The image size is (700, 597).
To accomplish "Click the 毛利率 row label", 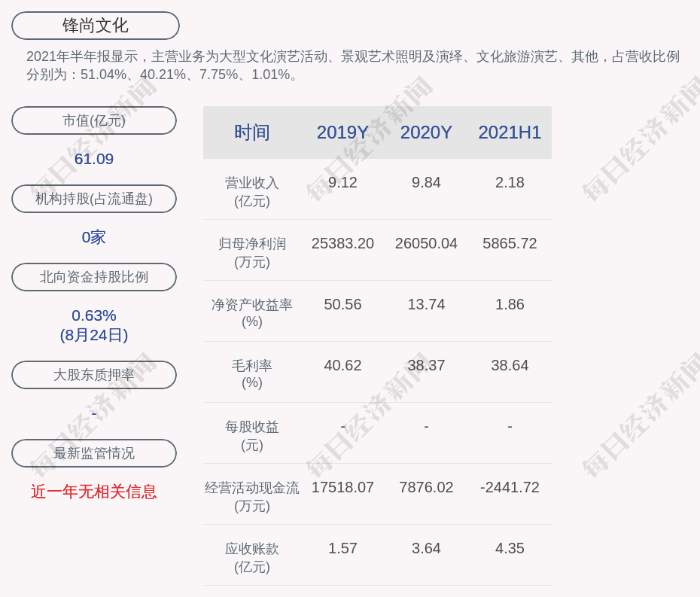I will click(252, 374).
